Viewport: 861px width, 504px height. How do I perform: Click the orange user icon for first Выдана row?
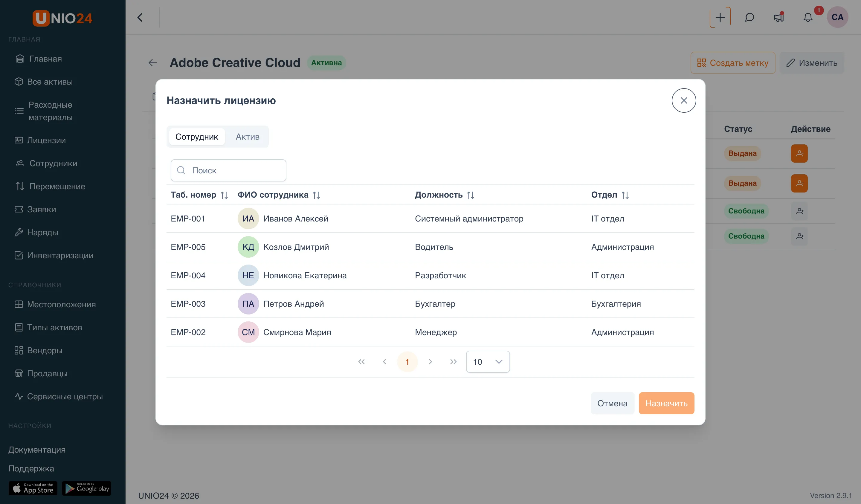799,153
